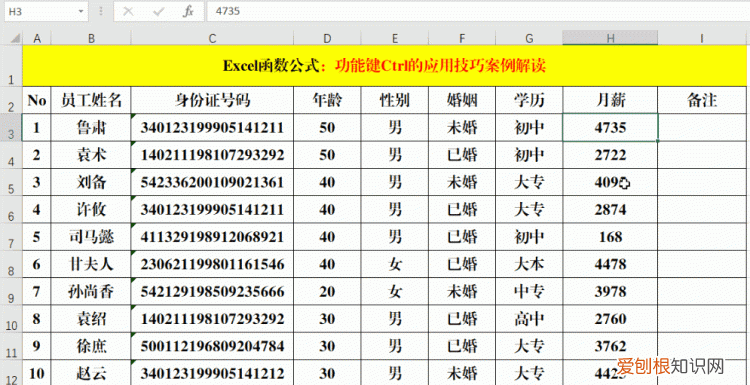Click the education cell '大本'
The height and width of the screenshot is (385, 750).
click(x=529, y=264)
